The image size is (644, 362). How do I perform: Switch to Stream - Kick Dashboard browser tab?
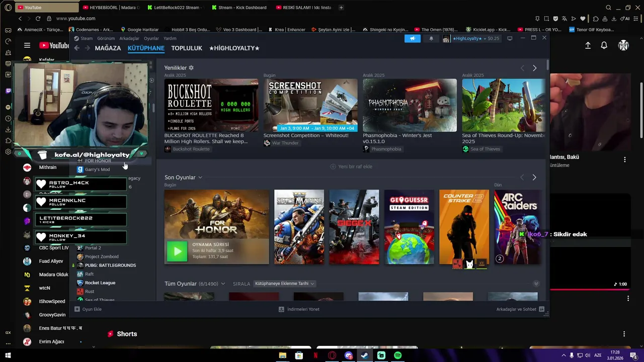pyautogui.click(x=238, y=8)
